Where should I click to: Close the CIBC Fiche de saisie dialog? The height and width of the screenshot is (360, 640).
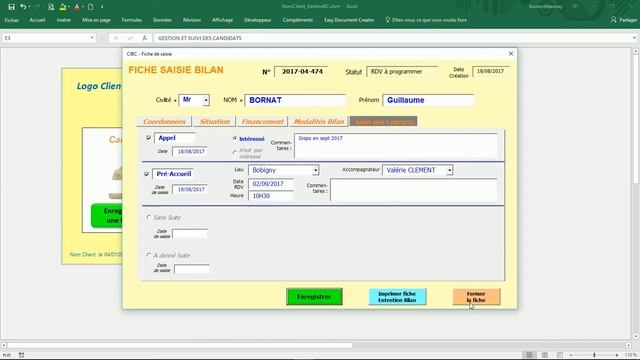(x=511, y=53)
